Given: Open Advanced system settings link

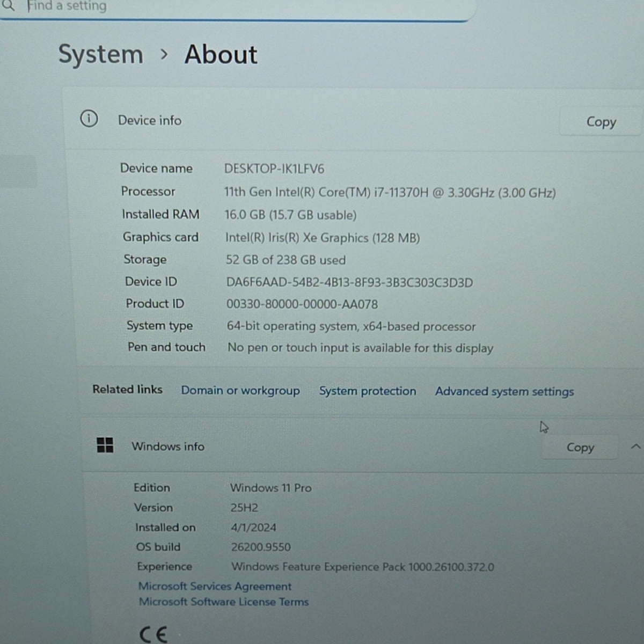Looking at the screenshot, I should pyautogui.click(x=504, y=391).
